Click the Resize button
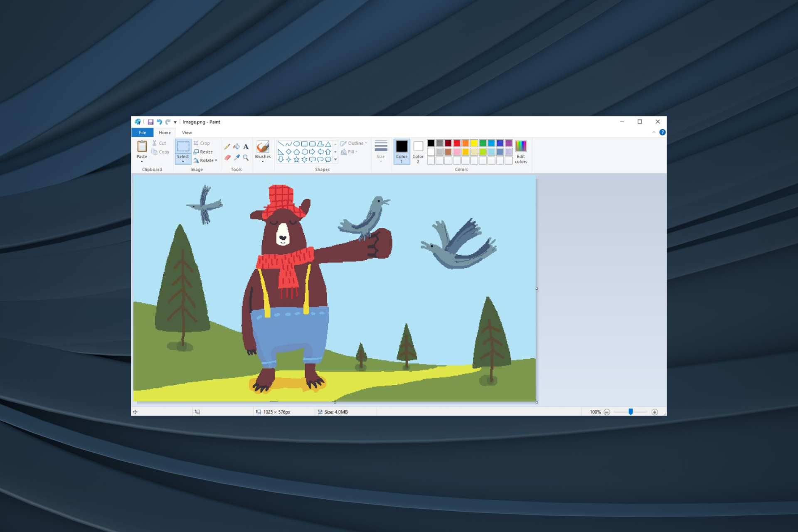This screenshot has height=532, width=798. (205, 150)
